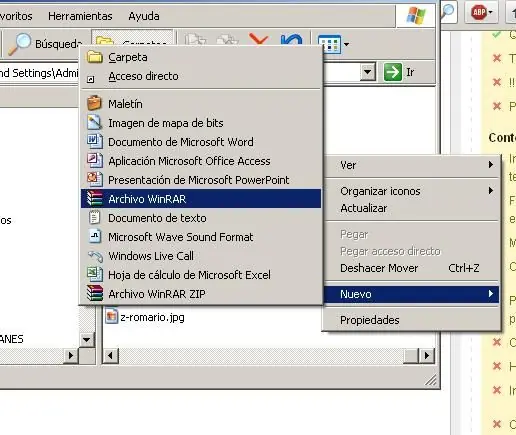Image resolution: width=516 pixels, height=435 pixels.
Task: Choose Acceso directo from the submenu
Action: point(201,76)
